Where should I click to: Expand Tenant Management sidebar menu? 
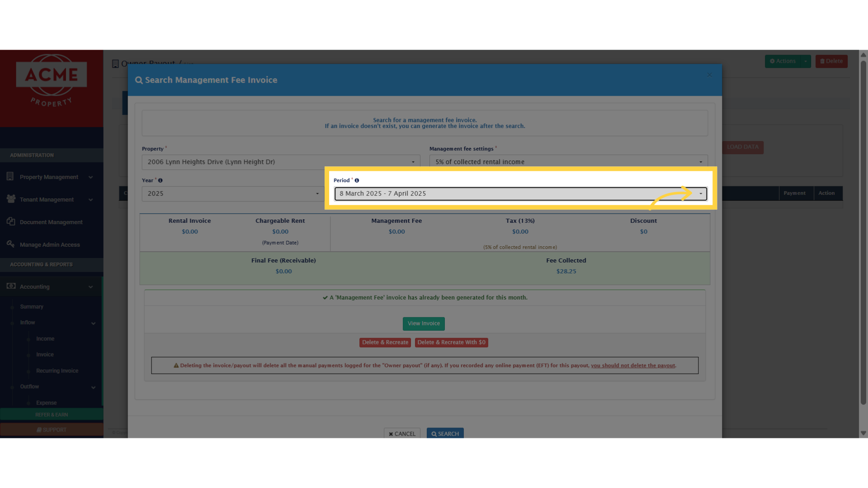point(52,200)
